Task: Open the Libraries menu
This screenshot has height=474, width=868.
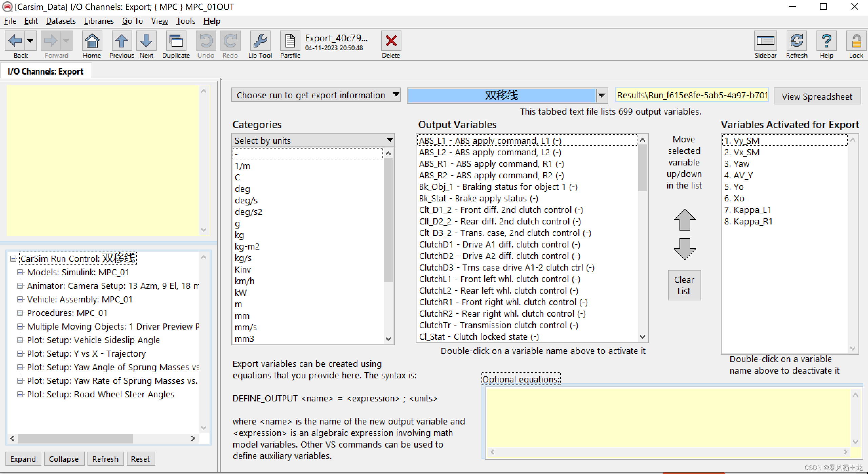Action: [x=99, y=21]
